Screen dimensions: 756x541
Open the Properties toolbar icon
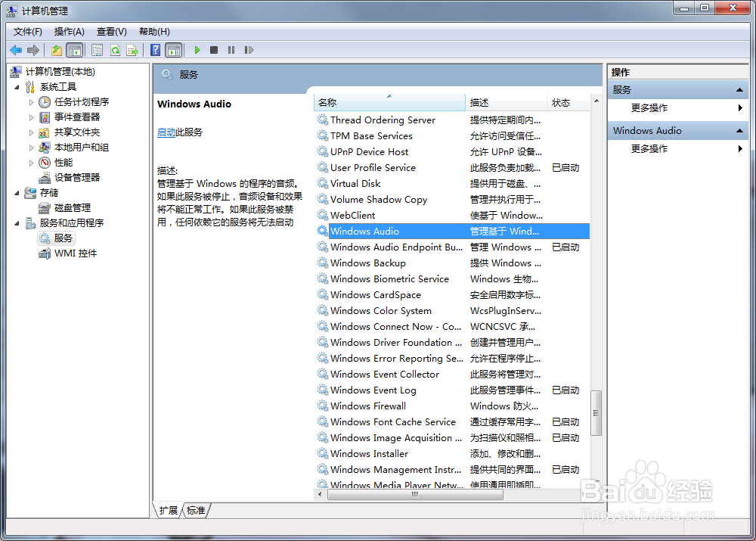[x=98, y=50]
